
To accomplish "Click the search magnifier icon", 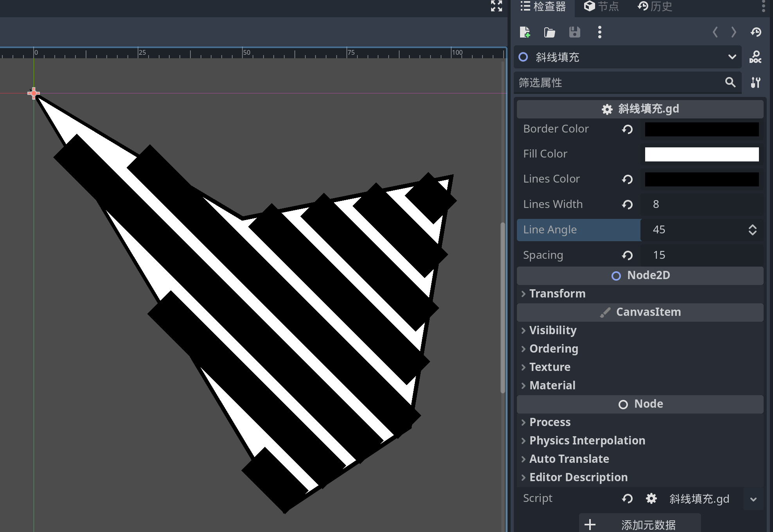I will pyautogui.click(x=730, y=82).
